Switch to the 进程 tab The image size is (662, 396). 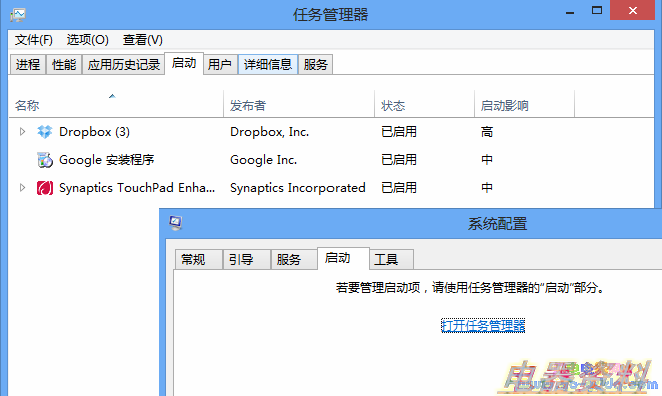click(28, 65)
